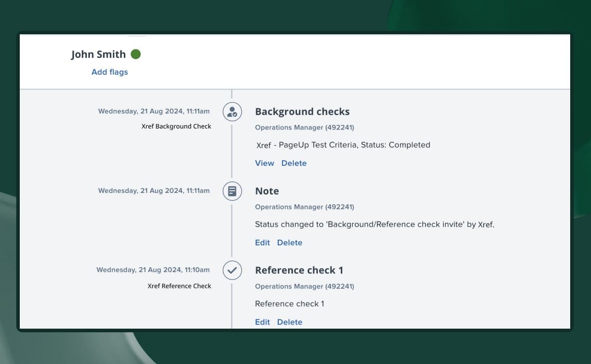Open Operations Manager job under Reference check 1
The image size is (591, 364).
(304, 287)
